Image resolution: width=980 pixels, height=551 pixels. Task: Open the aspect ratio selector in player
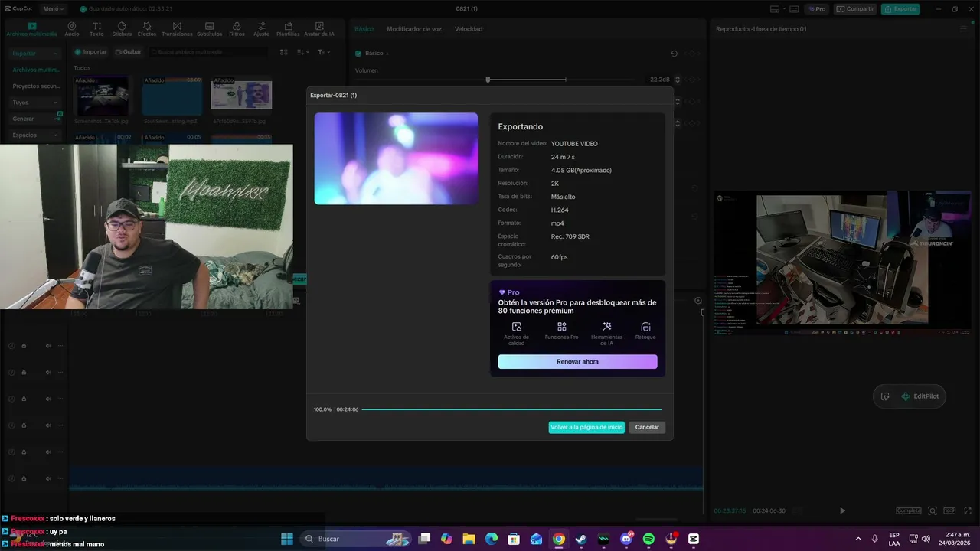(949, 510)
